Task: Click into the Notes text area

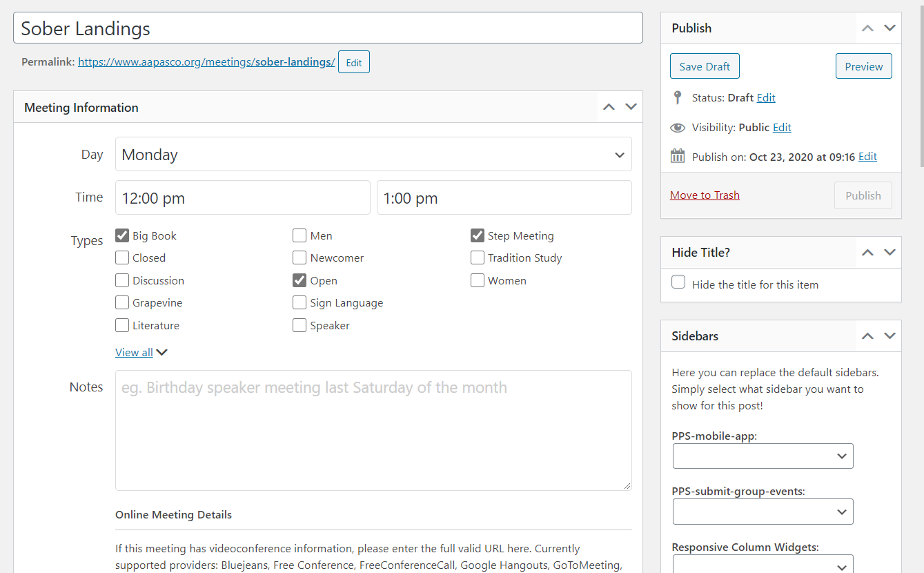Action: pyautogui.click(x=373, y=431)
